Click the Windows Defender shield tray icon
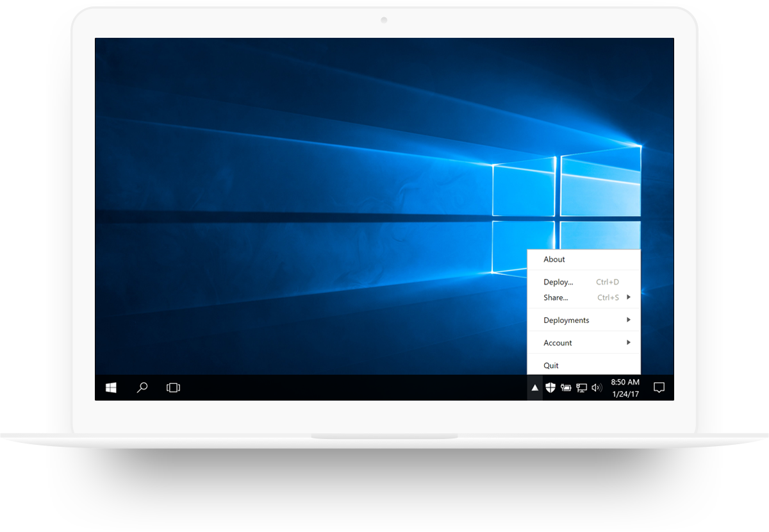Viewport: 769px width, 532px height. [550, 387]
